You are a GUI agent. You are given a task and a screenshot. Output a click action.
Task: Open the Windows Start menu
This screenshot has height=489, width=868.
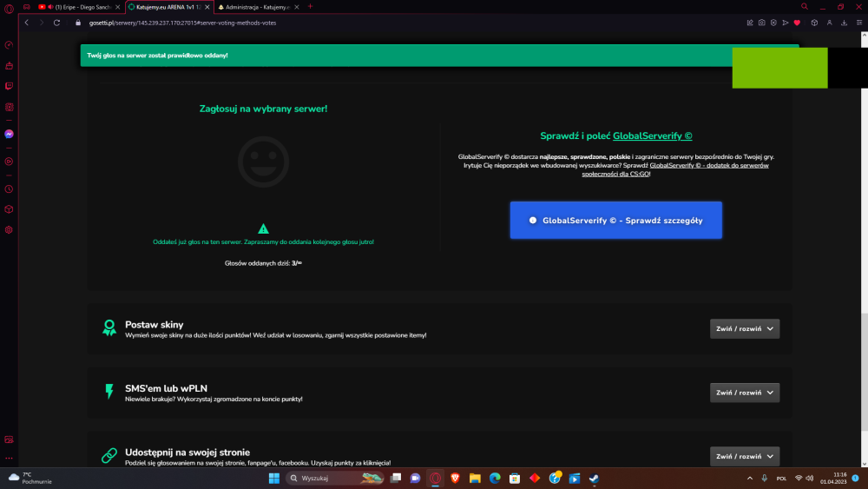(x=274, y=478)
